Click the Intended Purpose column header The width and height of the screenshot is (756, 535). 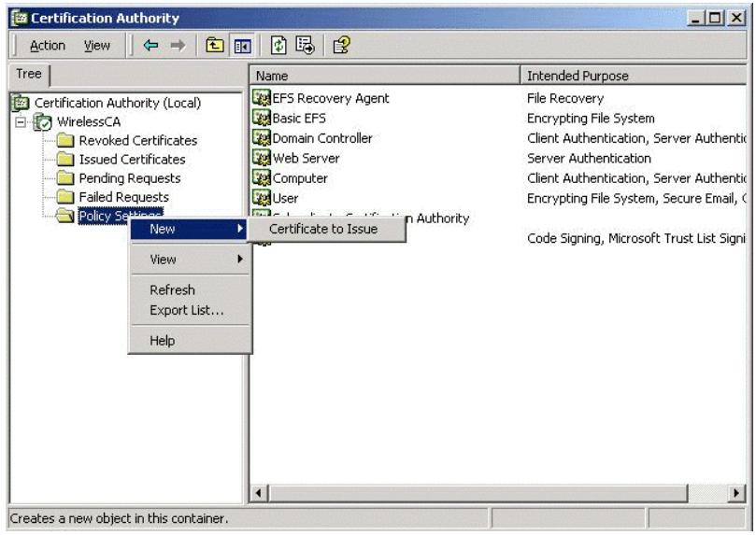point(634,76)
